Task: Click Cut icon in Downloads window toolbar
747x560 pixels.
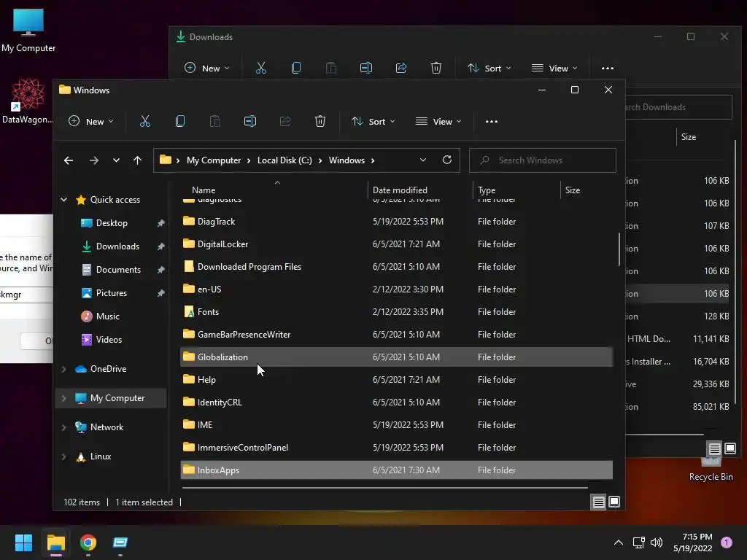Action: [x=261, y=68]
